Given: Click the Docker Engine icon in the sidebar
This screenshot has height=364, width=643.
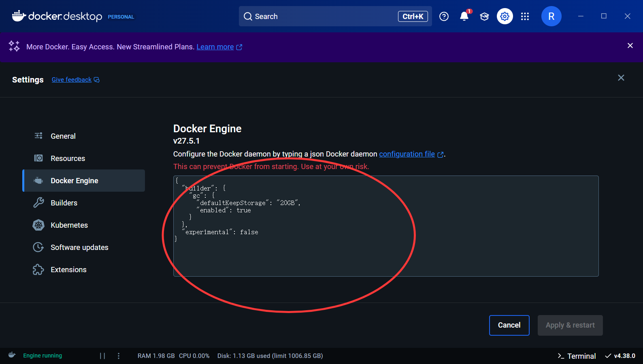Looking at the screenshot, I should point(38,180).
